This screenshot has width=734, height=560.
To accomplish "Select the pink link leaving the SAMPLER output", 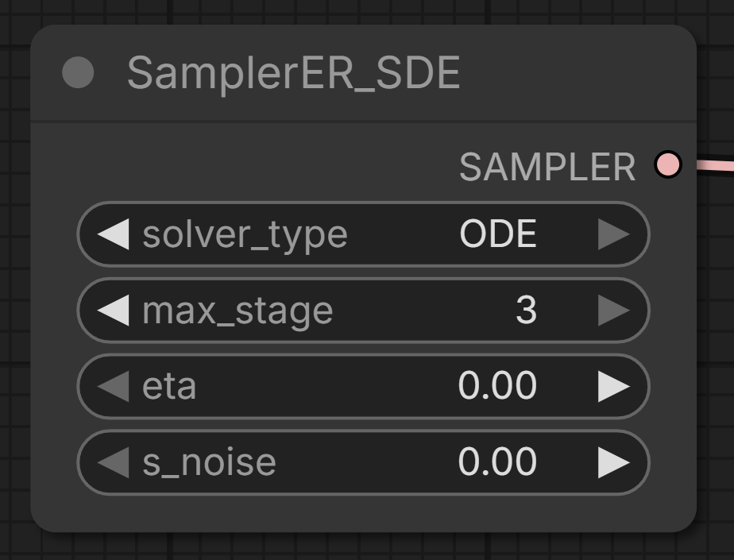I will coord(715,165).
